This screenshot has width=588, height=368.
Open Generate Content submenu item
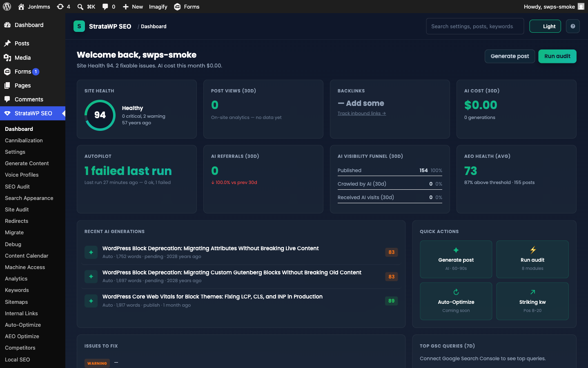pos(27,163)
